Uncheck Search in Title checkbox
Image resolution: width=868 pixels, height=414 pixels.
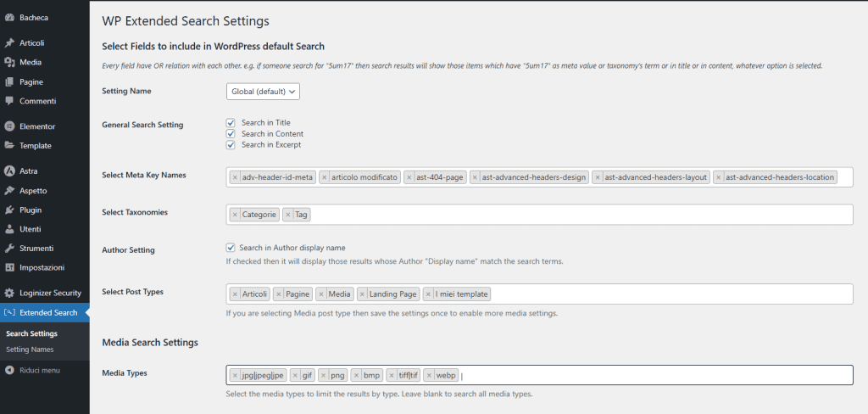(231, 122)
